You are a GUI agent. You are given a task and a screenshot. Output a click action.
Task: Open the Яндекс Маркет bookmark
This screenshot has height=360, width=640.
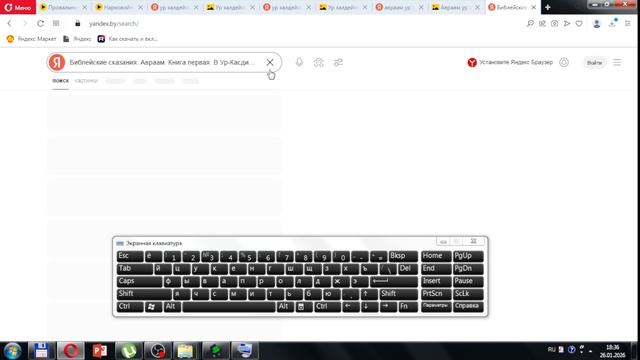[x=31, y=39]
